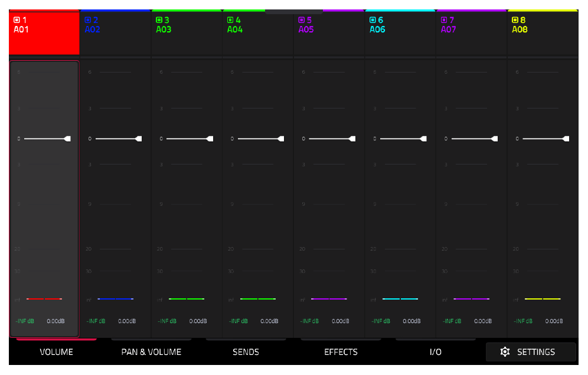Image resolution: width=588 pixels, height=375 pixels.
Task: Click the green pad icon beside number 3
Action: [x=159, y=20]
